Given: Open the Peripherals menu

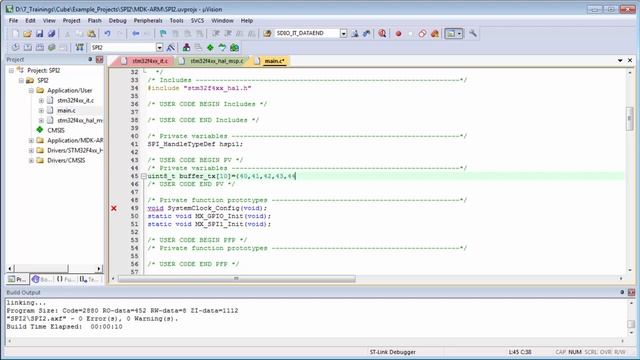Looking at the screenshot, I should (148, 20).
